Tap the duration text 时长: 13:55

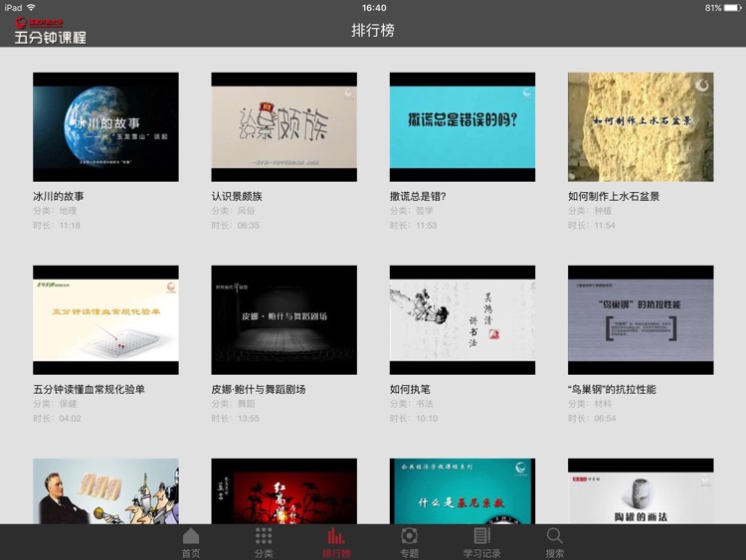coord(236,418)
